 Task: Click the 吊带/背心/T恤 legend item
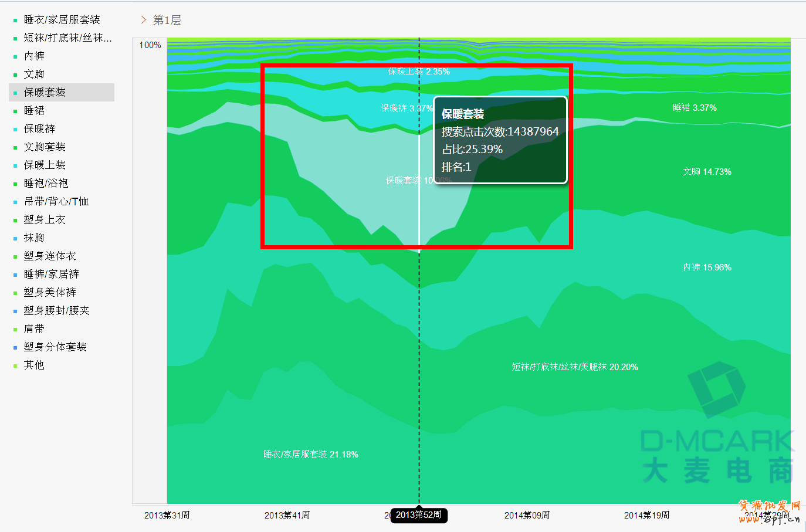coord(56,202)
